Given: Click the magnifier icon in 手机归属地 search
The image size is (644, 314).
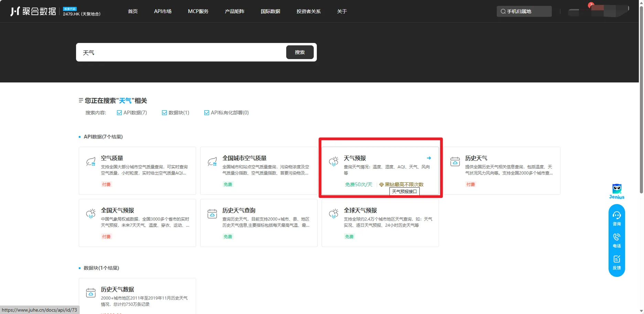Looking at the screenshot, I should point(503,11).
